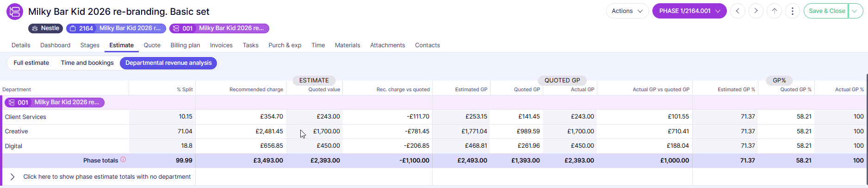
Task: Open the three-dot more options menu
Action: tap(793, 11)
